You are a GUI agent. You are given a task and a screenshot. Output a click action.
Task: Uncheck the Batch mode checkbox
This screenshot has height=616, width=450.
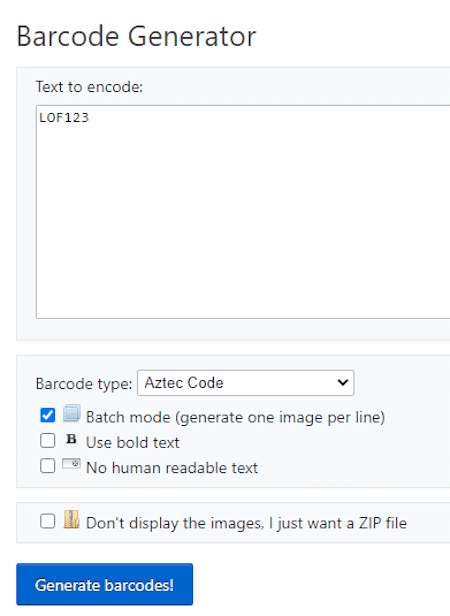coord(48,415)
